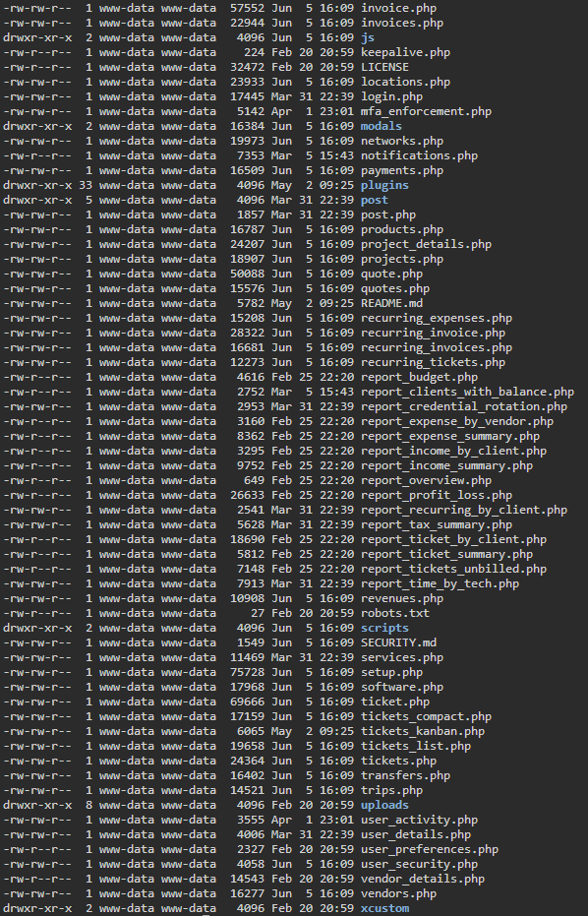Click the keepalive.php filename
This screenshot has width=588, height=916.
coord(405,52)
